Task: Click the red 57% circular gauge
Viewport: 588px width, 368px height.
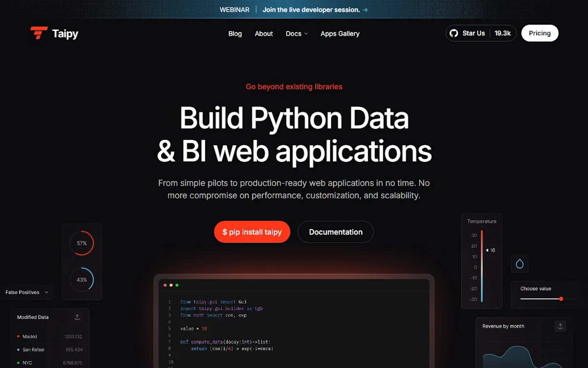Action: [81, 243]
